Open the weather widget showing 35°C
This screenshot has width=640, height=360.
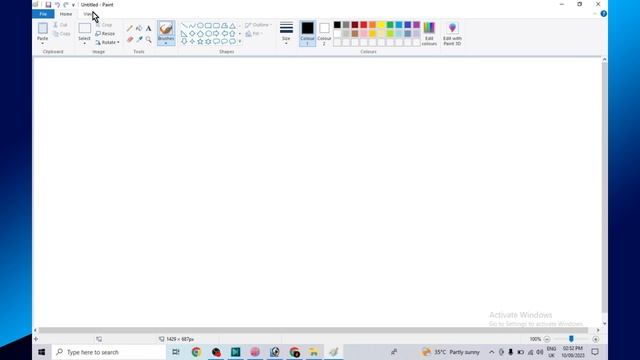[x=451, y=352]
